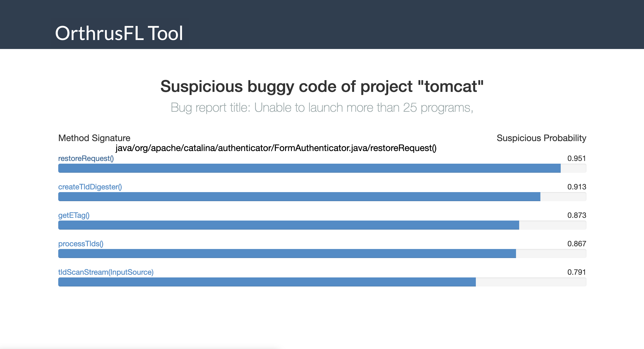Open the createTldDigester() method link

(x=90, y=187)
